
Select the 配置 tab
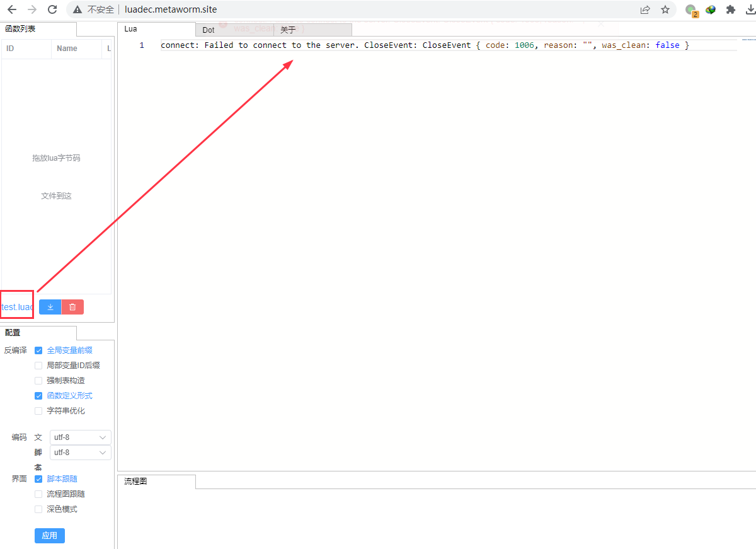point(38,333)
